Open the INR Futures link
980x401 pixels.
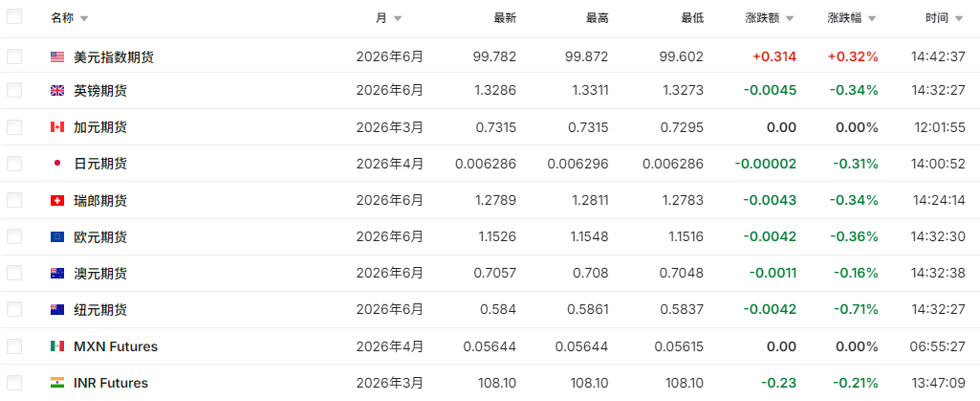coord(111,382)
